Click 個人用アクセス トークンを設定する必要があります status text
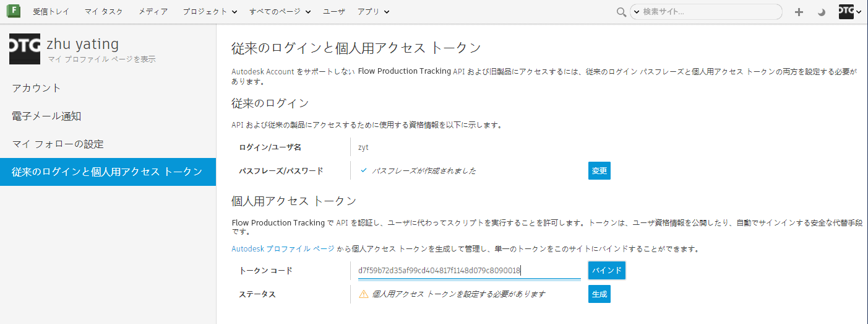This screenshot has width=868, height=324. click(458, 294)
